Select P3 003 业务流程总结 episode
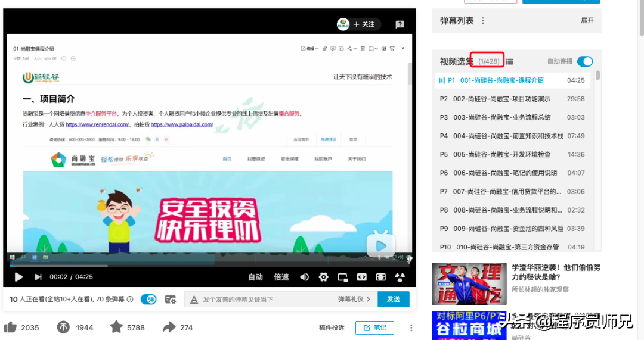 tap(513, 117)
